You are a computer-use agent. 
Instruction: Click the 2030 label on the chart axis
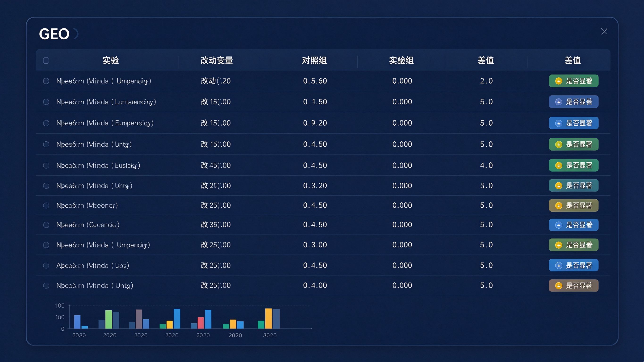click(79, 335)
